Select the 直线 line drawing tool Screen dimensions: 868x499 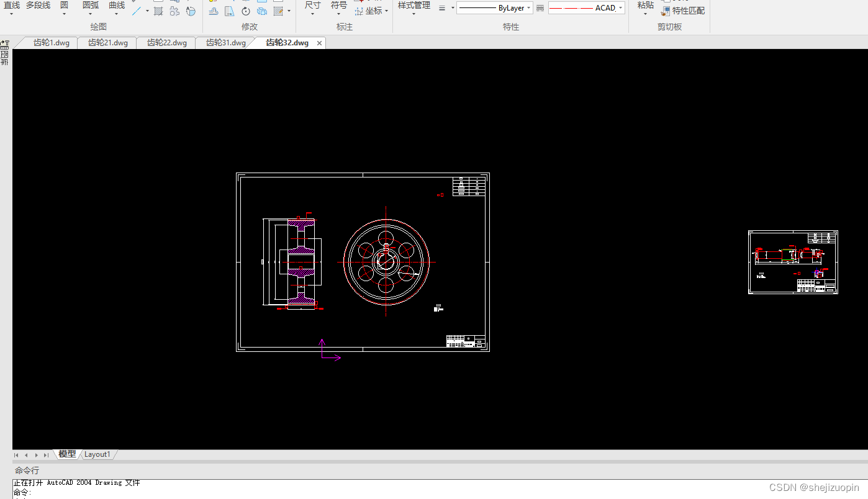pyautogui.click(x=11, y=6)
